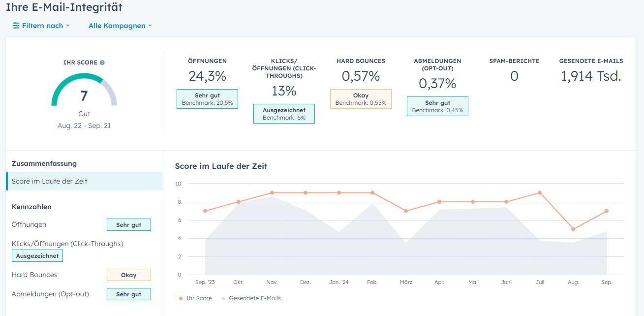Click the Juli data point on score line
Screen dimensions: 644x316
(x=540, y=193)
